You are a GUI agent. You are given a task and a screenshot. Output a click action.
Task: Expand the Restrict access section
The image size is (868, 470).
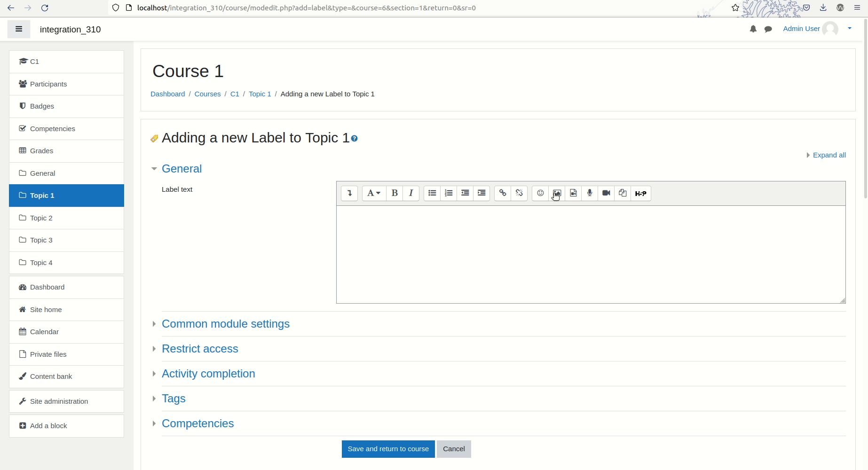coord(200,349)
